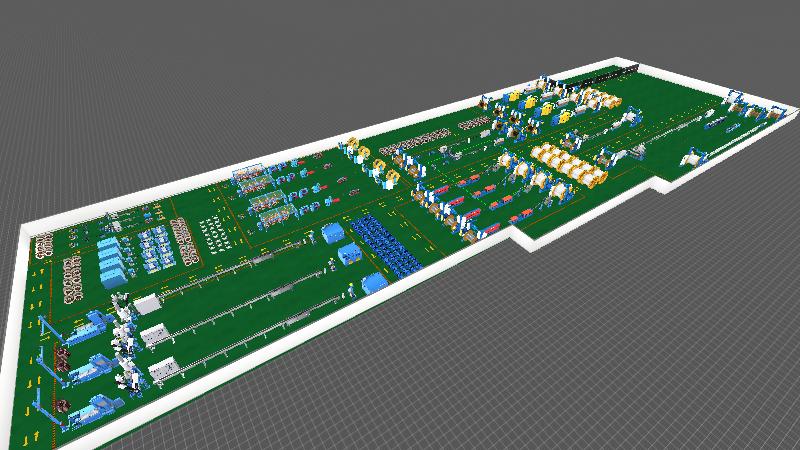This screenshot has height=450, width=800.
Task: Select the long black rack at far end
Action: click(x=610, y=73)
